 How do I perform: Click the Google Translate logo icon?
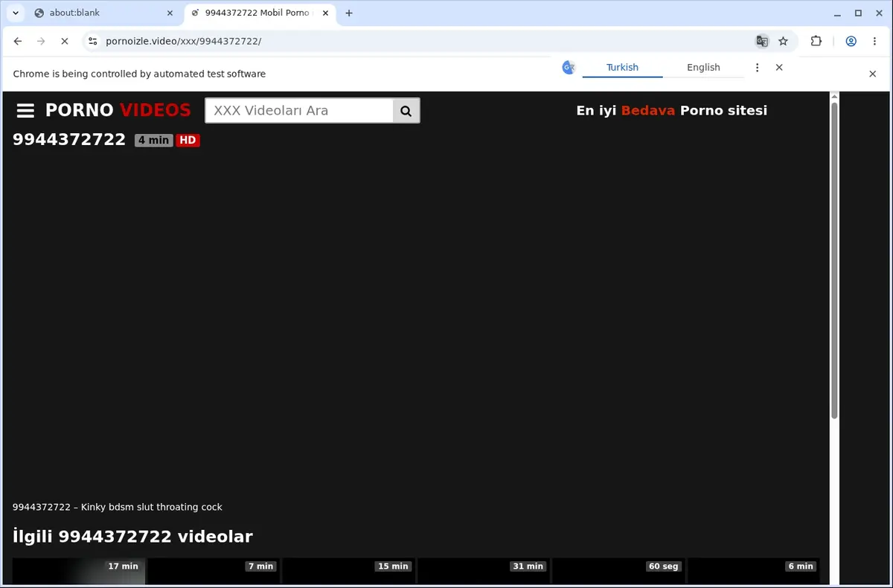569,68
